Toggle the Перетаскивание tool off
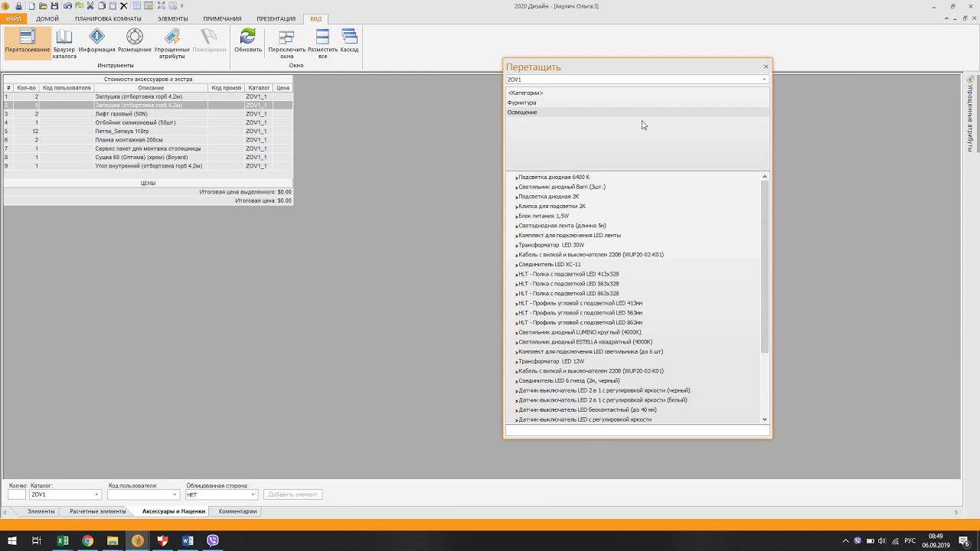 point(28,43)
